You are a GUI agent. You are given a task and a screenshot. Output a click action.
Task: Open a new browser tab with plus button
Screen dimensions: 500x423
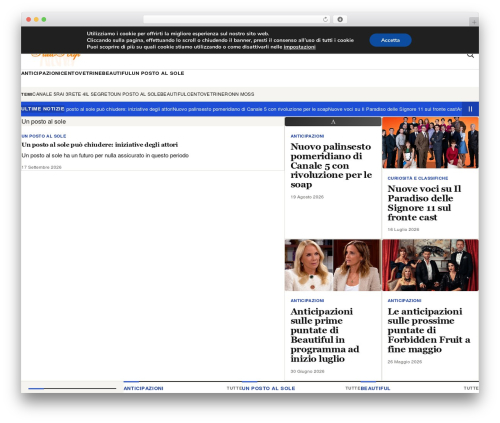[x=474, y=22]
